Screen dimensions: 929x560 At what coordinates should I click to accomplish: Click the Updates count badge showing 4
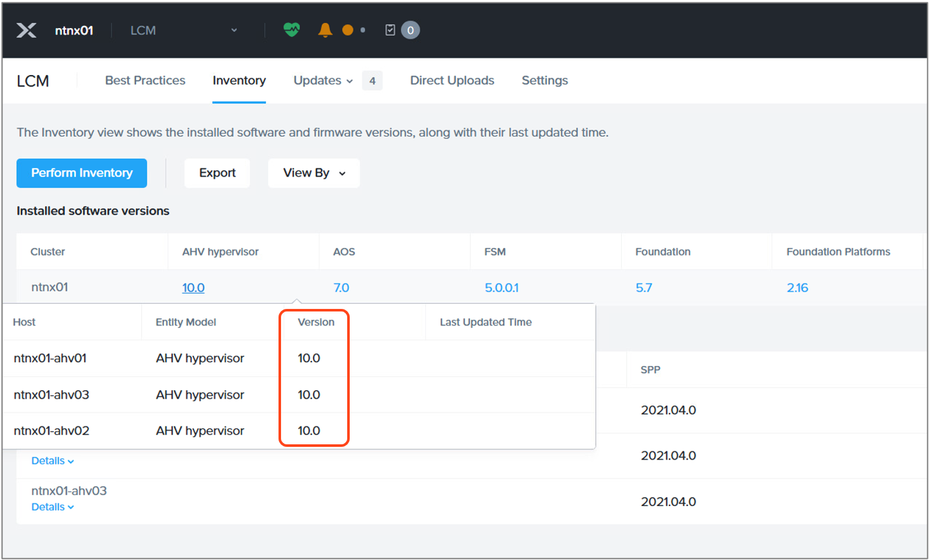(x=372, y=81)
